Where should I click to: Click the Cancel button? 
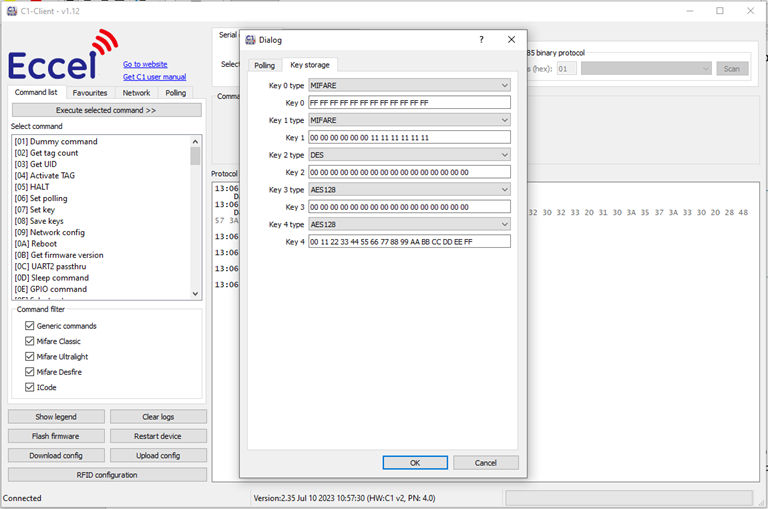coord(485,463)
